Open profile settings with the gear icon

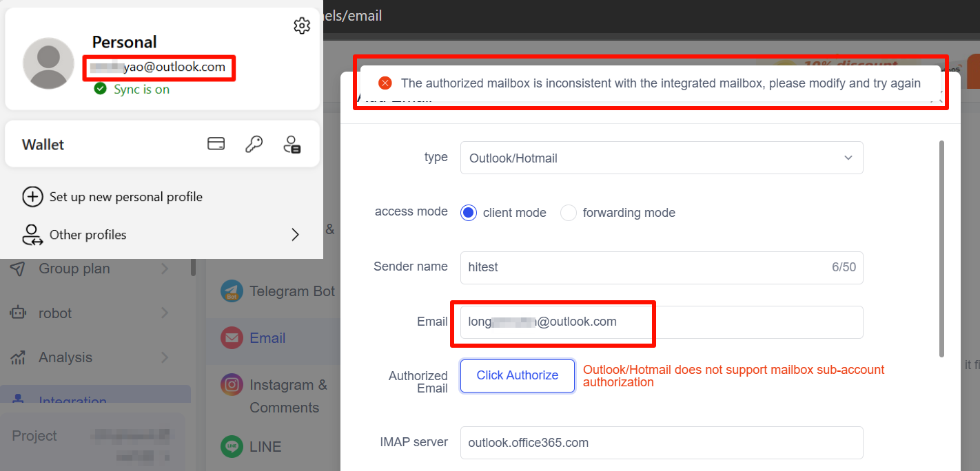[x=302, y=25]
